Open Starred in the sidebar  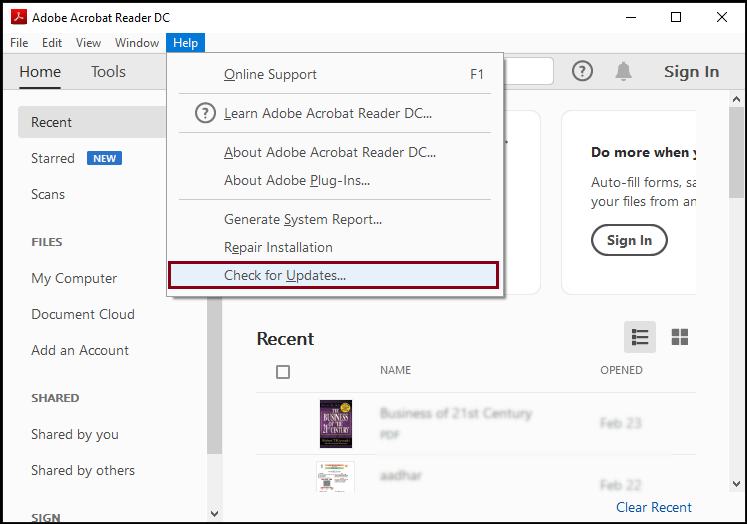(x=52, y=158)
